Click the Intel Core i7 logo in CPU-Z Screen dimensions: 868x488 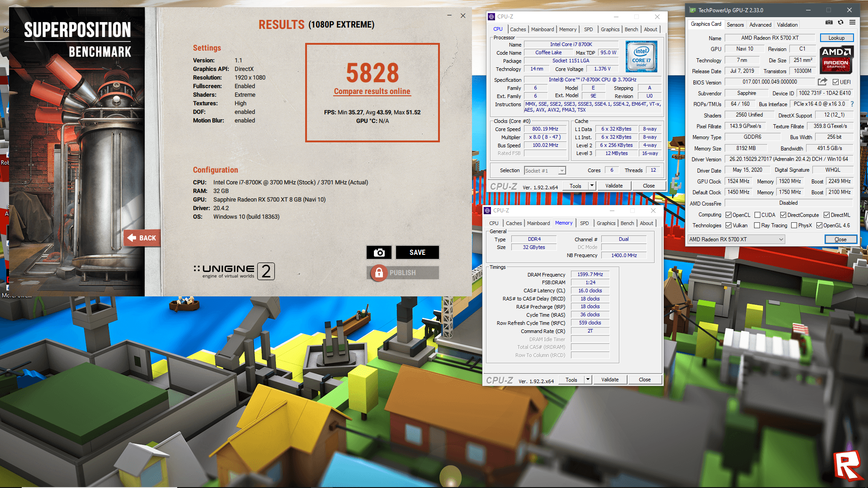(641, 56)
